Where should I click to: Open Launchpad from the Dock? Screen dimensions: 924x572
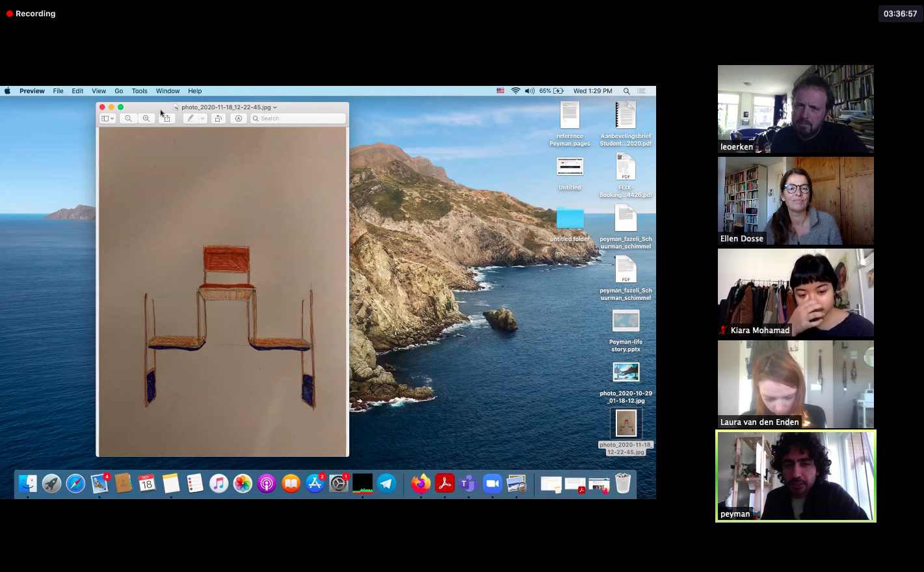coord(52,483)
